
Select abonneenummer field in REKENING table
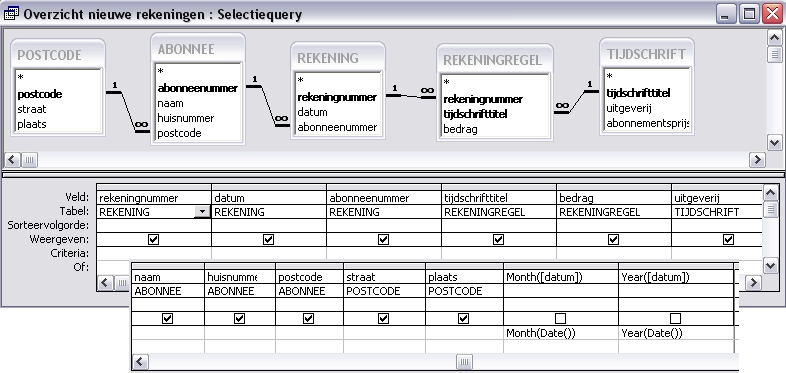tap(337, 127)
